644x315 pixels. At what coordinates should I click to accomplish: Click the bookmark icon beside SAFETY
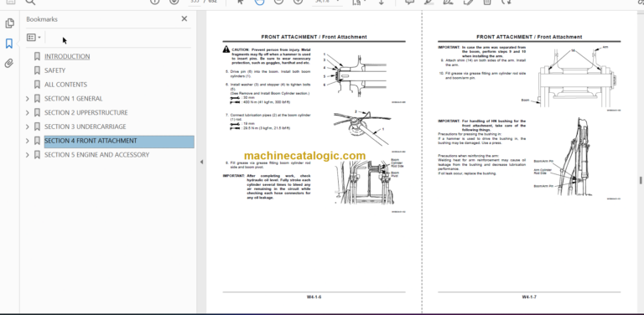(x=37, y=70)
